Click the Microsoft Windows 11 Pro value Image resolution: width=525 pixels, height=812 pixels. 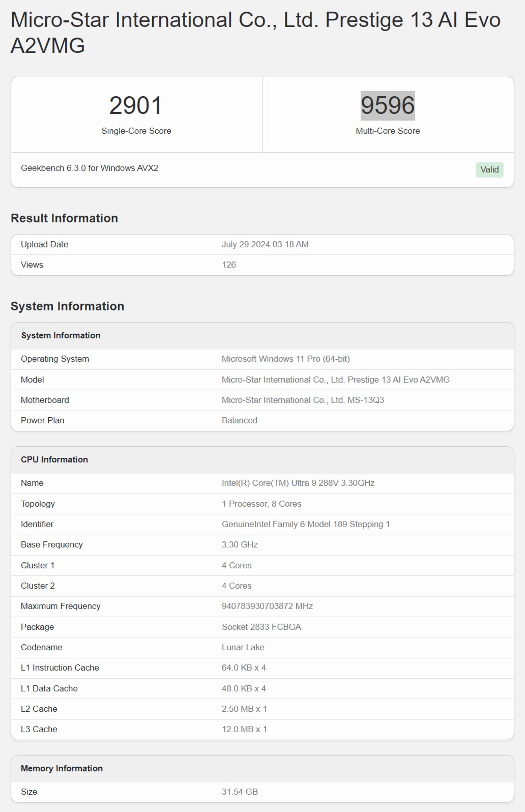click(x=286, y=359)
